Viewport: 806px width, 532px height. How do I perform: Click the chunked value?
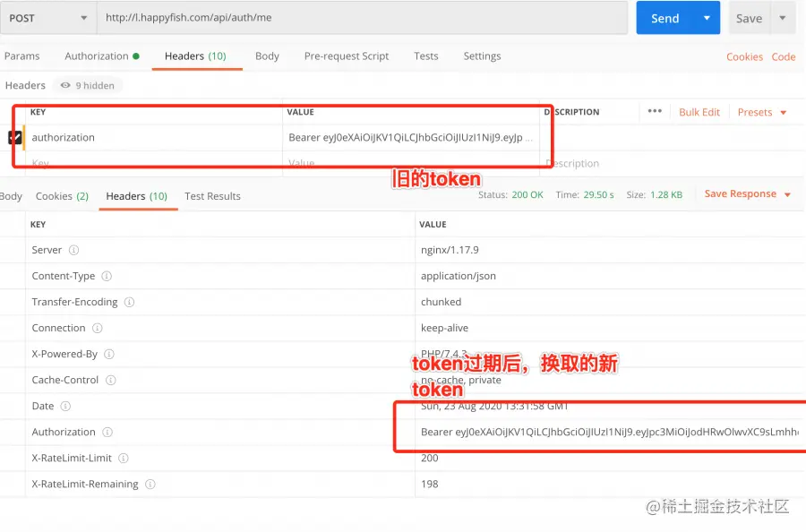click(441, 302)
